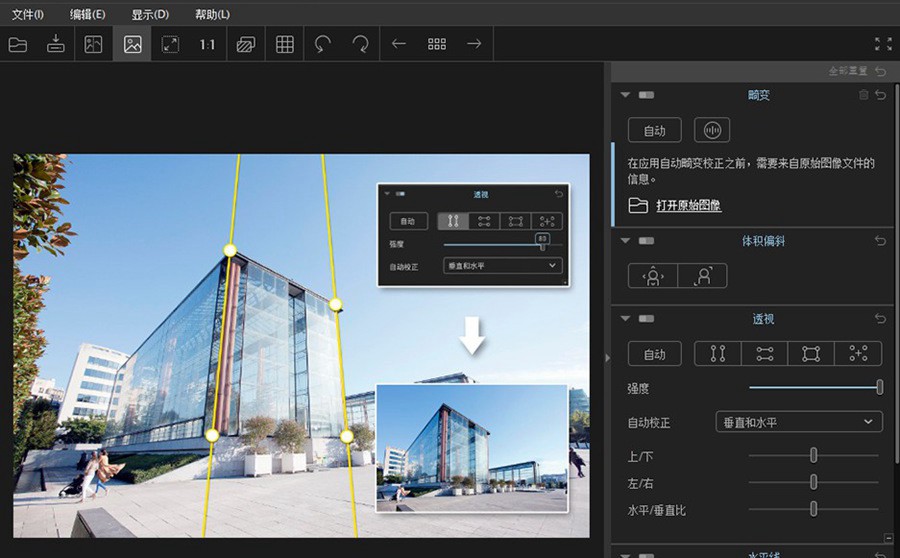Go to the next image arrow
This screenshot has height=558, width=900.
[474, 44]
